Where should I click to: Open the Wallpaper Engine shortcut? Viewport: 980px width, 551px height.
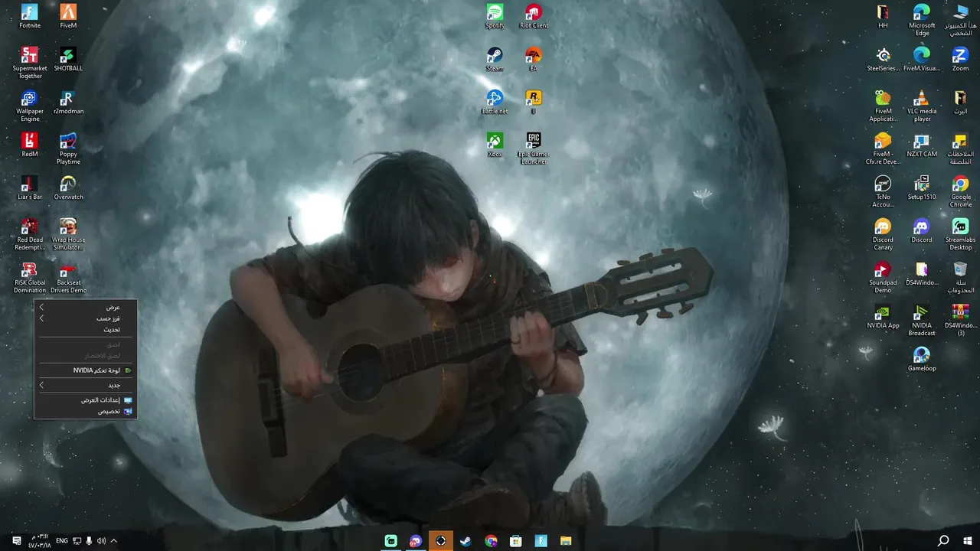coord(30,106)
